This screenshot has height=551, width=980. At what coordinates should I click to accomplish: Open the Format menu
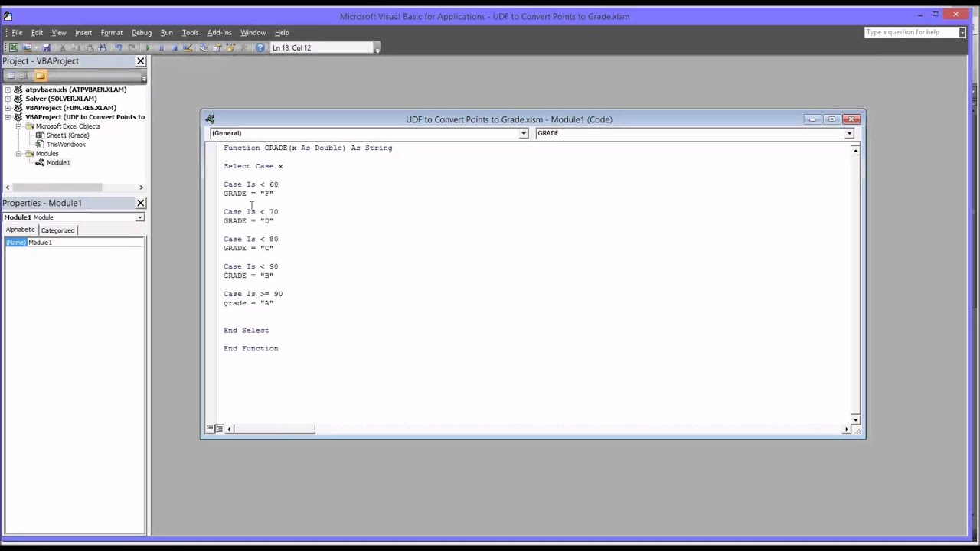click(x=111, y=32)
